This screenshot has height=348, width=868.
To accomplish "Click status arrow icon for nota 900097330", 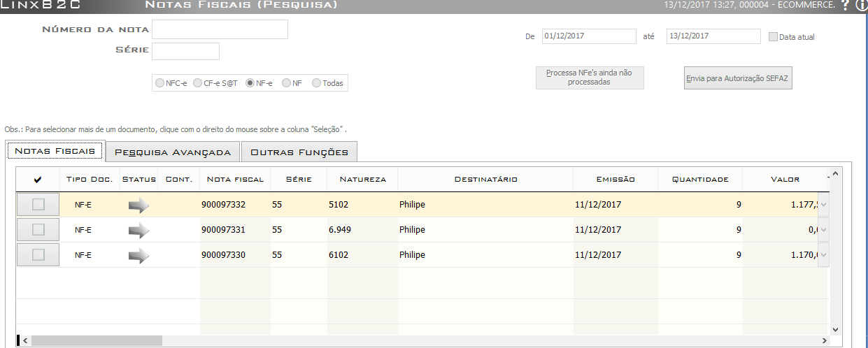I will tap(139, 255).
